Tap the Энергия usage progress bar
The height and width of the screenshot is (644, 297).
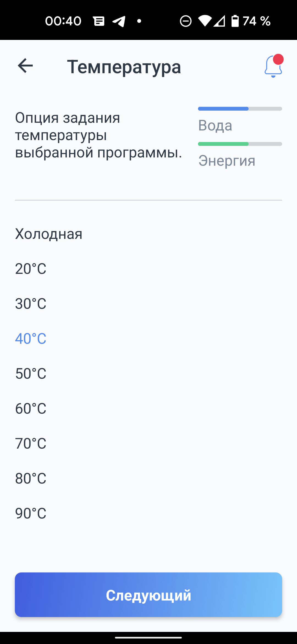240,144
